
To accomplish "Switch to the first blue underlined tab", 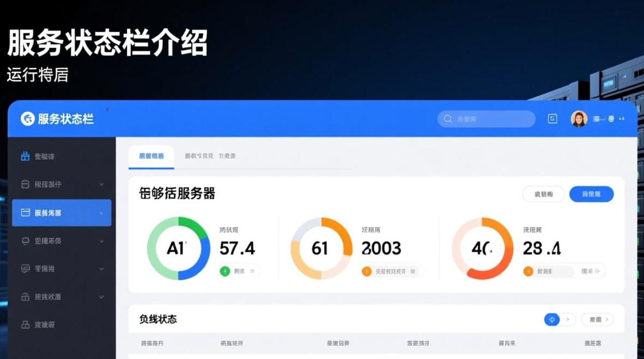I will tap(150, 156).
